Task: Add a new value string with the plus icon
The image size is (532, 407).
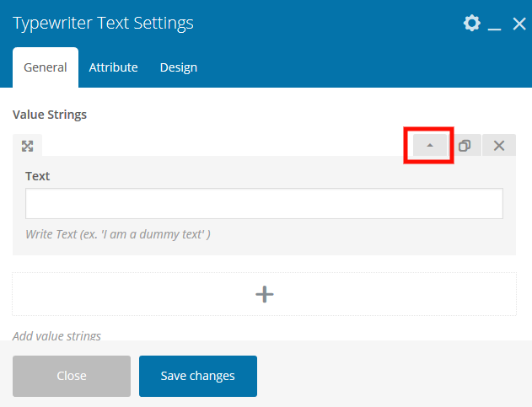Action: point(265,293)
